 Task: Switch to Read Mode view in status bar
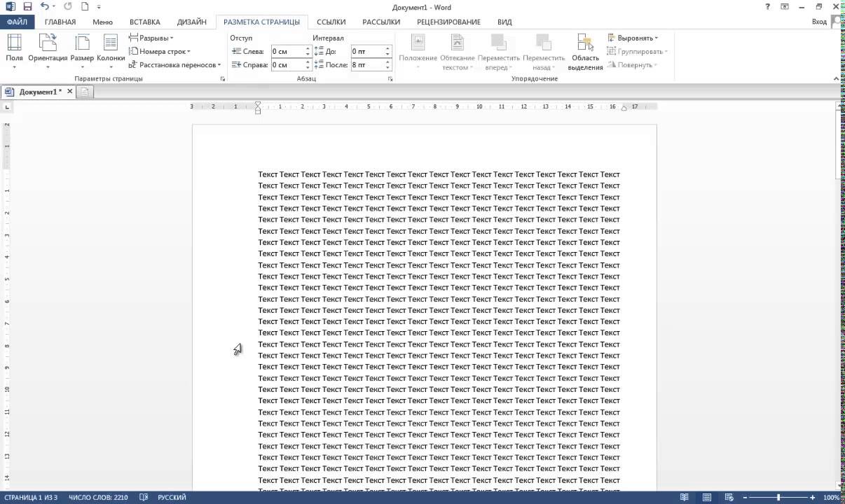[684, 497]
